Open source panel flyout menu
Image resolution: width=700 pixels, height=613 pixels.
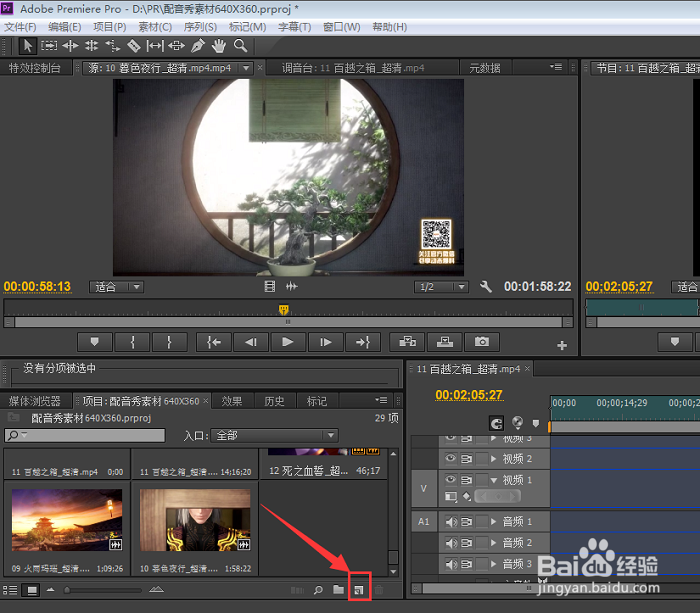556,67
